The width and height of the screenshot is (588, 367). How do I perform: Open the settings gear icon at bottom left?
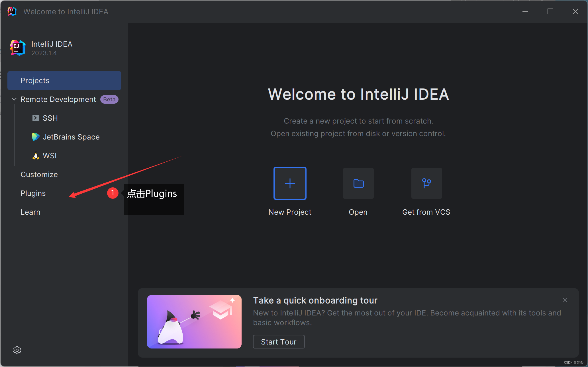coord(17,350)
